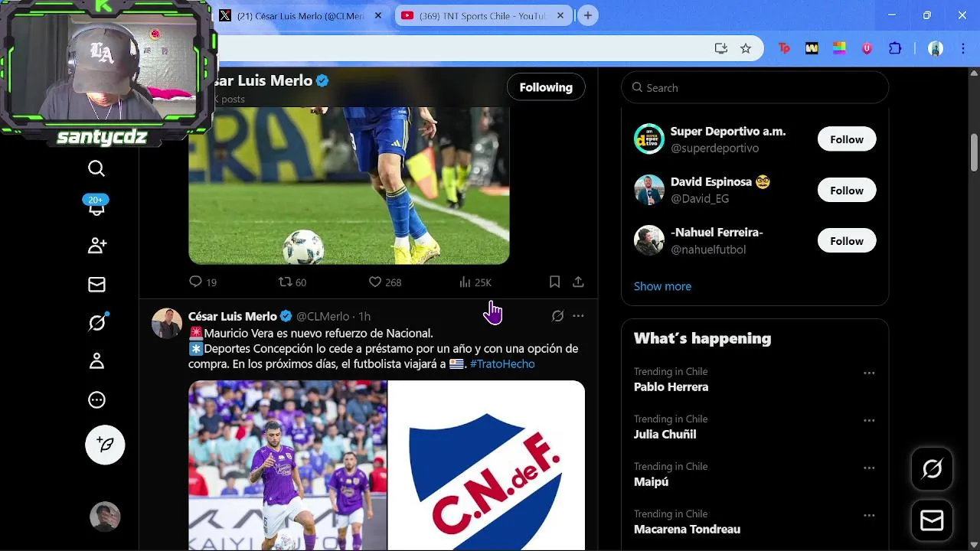Open the pink U extension icon
Screen dimensions: 980x551
tap(867, 48)
